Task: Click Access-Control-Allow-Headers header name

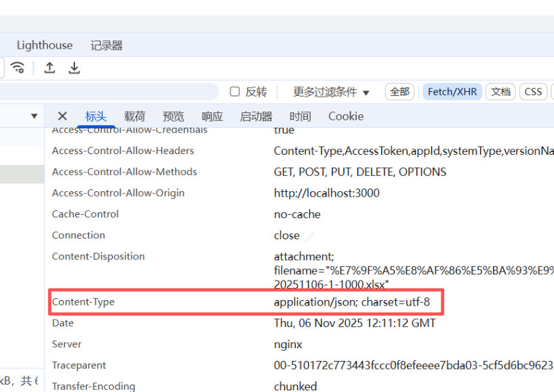Action: (123, 151)
